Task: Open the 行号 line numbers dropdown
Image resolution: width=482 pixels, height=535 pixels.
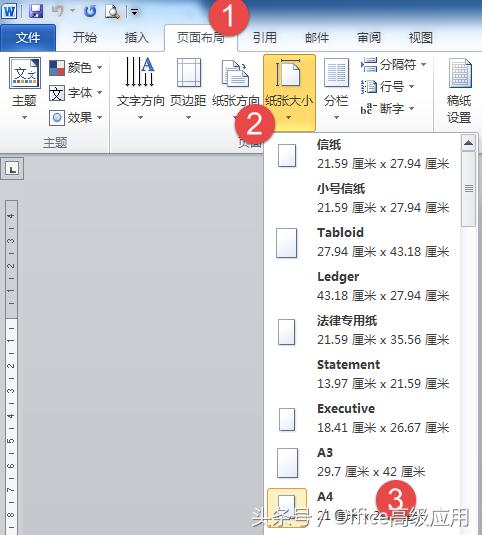Action: click(x=388, y=87)
